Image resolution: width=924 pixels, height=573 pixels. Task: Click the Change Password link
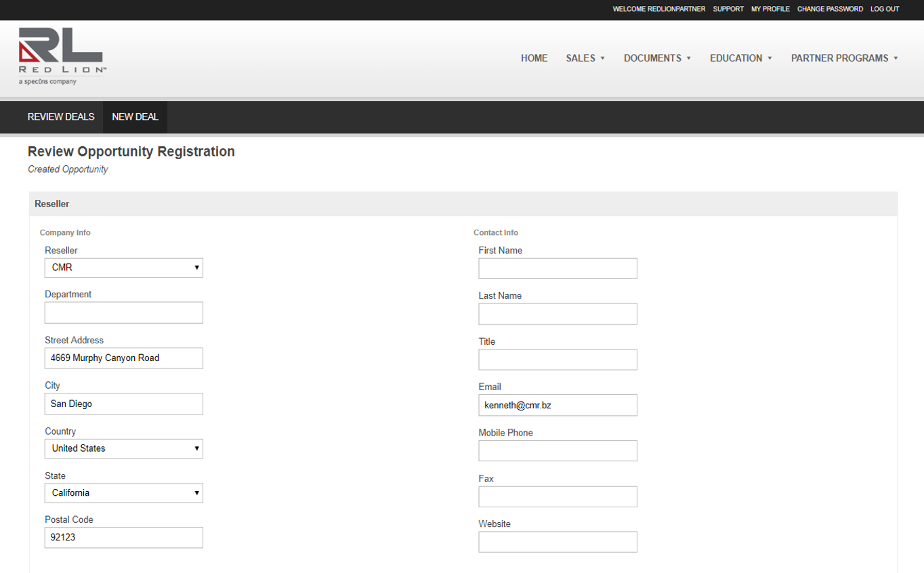[830, 9]
